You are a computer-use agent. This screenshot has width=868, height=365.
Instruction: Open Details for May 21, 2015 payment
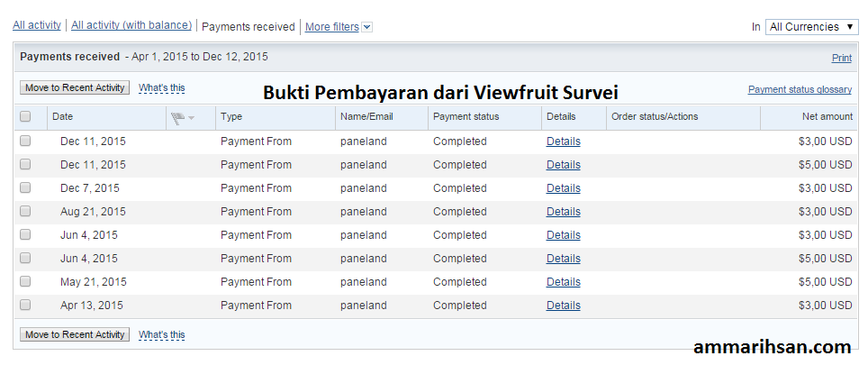[563, 282]
